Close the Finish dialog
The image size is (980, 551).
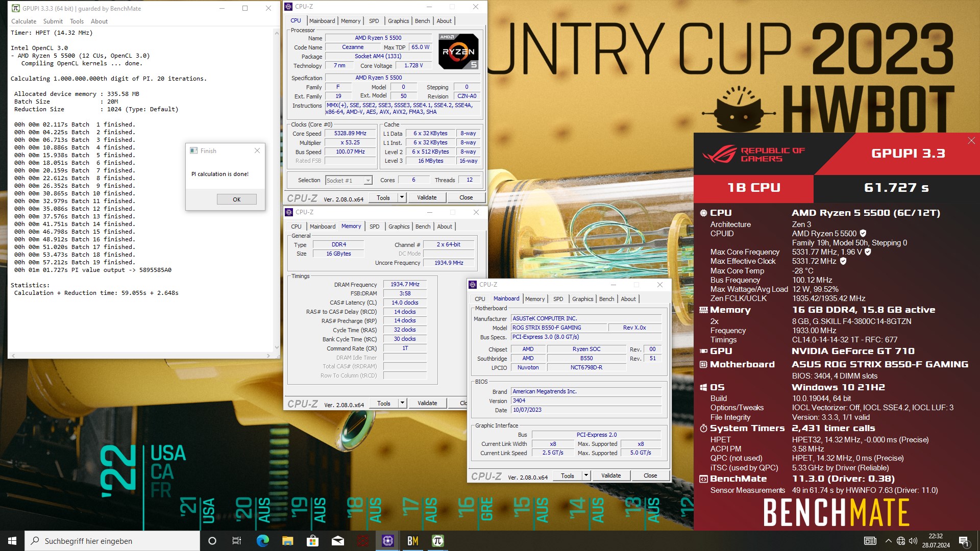coord(257,151)
